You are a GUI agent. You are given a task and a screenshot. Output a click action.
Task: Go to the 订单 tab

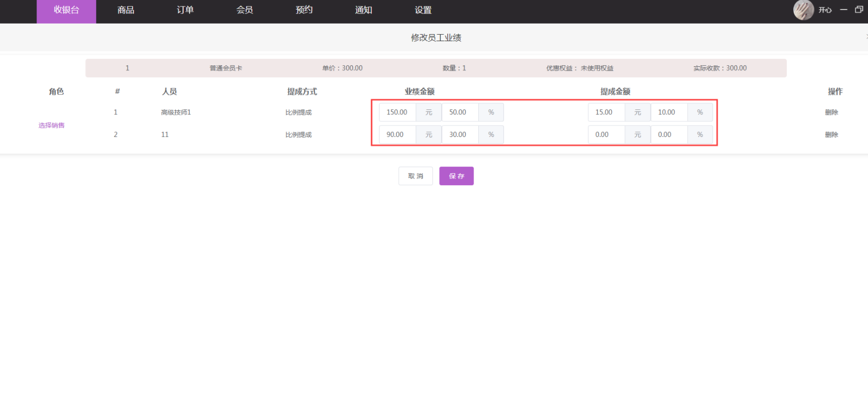click(x=185, y=10)
